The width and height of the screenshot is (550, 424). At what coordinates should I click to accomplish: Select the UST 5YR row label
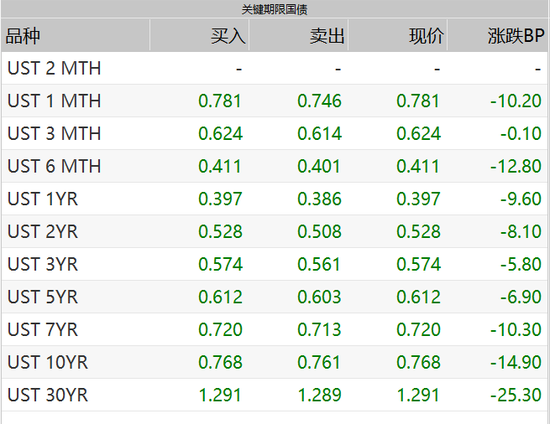43,297
